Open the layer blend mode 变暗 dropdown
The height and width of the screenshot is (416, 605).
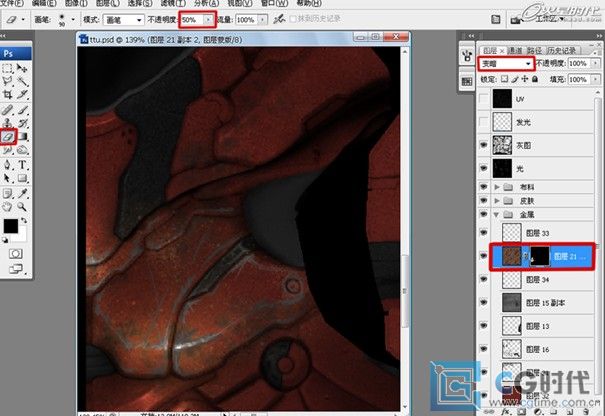click(x=506, y=64)
